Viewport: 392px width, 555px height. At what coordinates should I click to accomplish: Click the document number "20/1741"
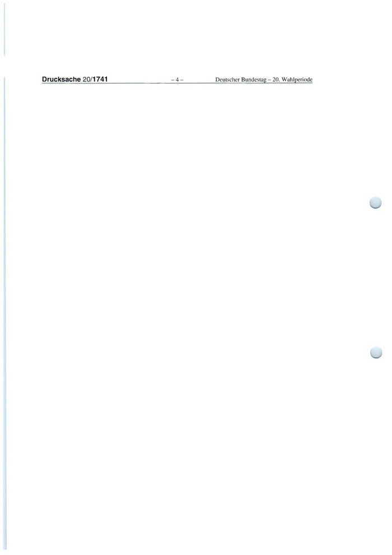[95, 79]
